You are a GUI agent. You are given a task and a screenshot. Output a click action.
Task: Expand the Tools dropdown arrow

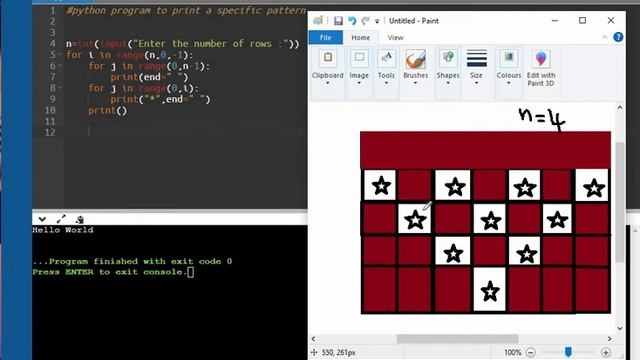(386, 83)
